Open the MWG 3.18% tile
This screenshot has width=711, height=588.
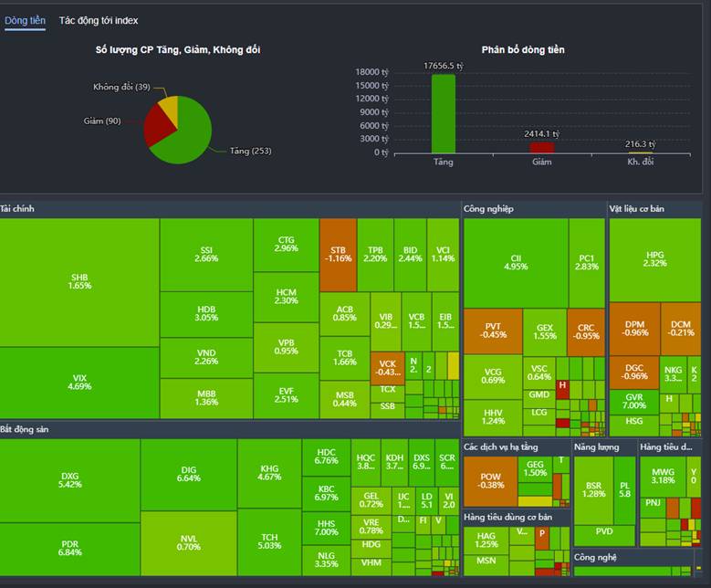[663, 477]
